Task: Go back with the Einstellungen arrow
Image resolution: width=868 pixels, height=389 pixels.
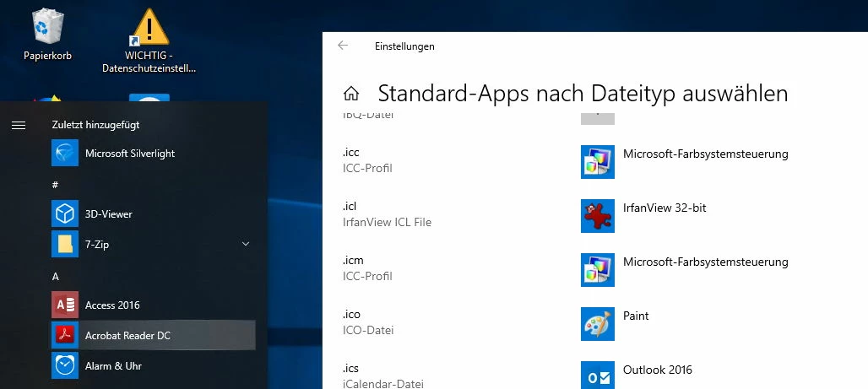Action: (343, 46)
